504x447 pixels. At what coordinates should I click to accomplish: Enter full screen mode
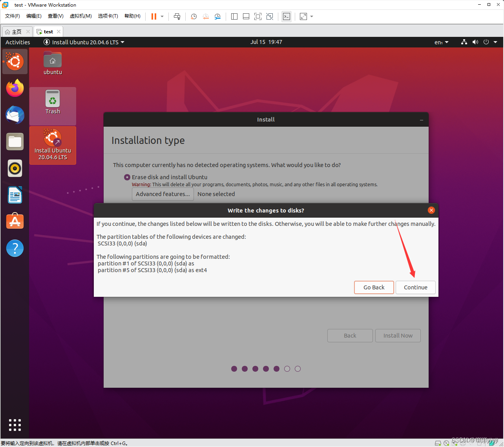(258, 16)
